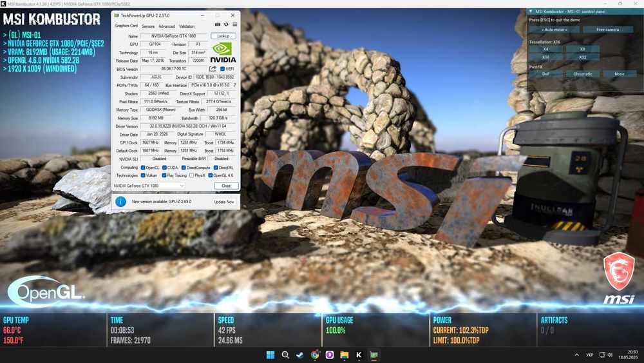Set tessellation to X8
This screenshot has height=363, width=644.
[583, 49]
